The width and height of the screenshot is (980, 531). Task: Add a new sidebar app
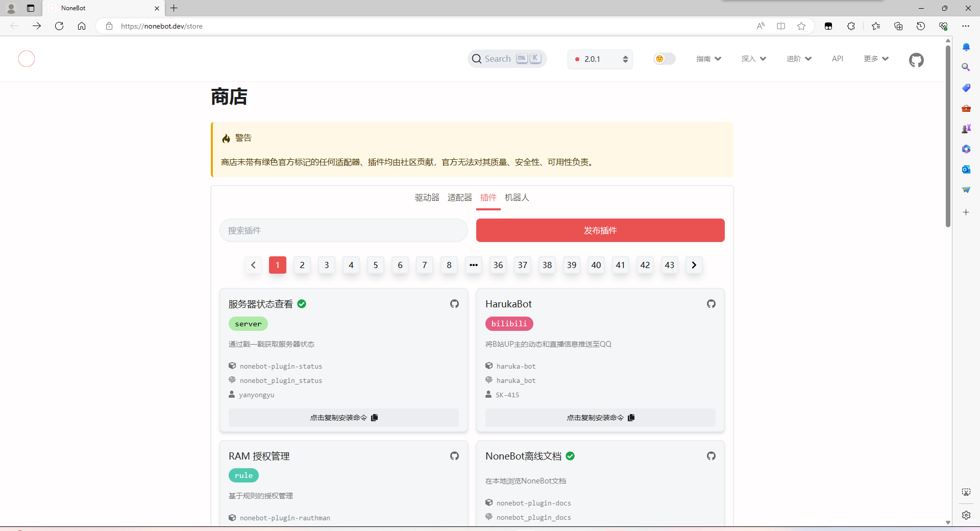pyautogui.click(x=966, y=212)
